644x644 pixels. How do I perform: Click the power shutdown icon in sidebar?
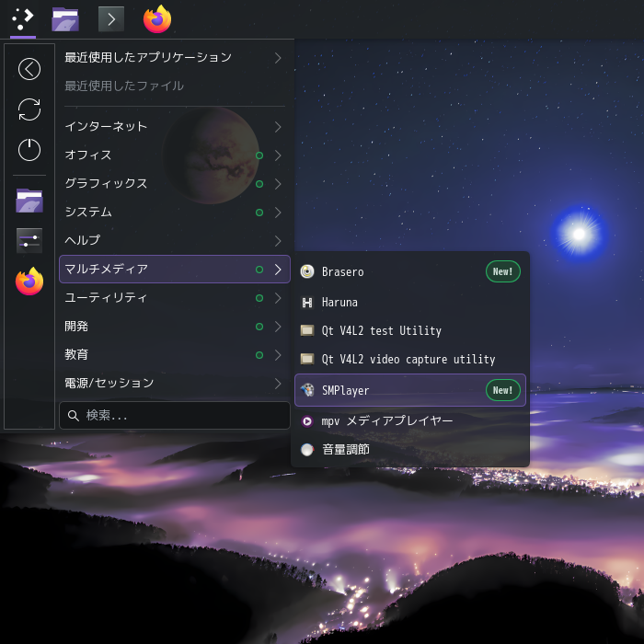pos(29,149)
